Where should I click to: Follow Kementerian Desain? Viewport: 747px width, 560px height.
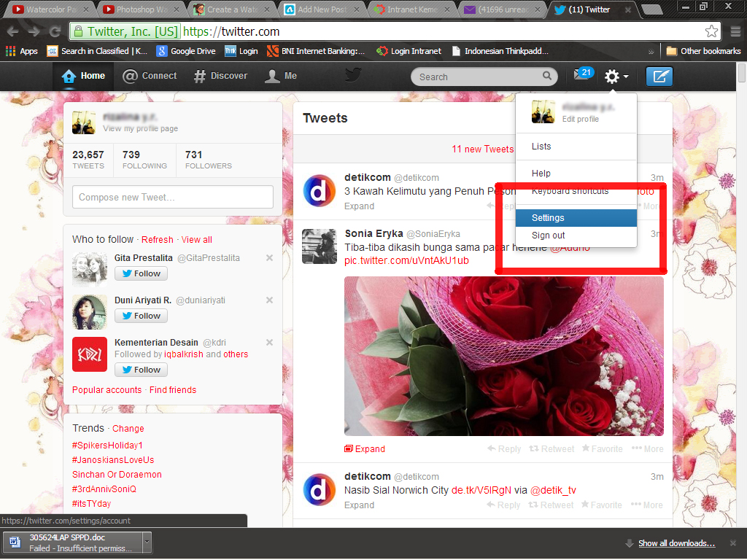click(x=141, y=370)
